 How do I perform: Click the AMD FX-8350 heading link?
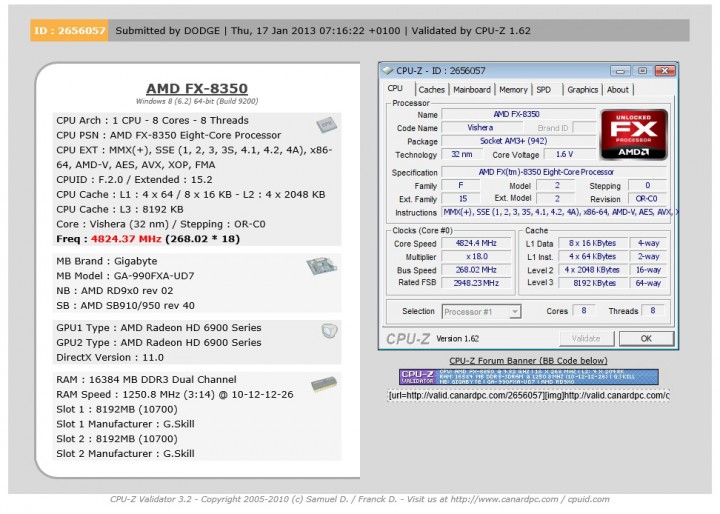point(197,88)
